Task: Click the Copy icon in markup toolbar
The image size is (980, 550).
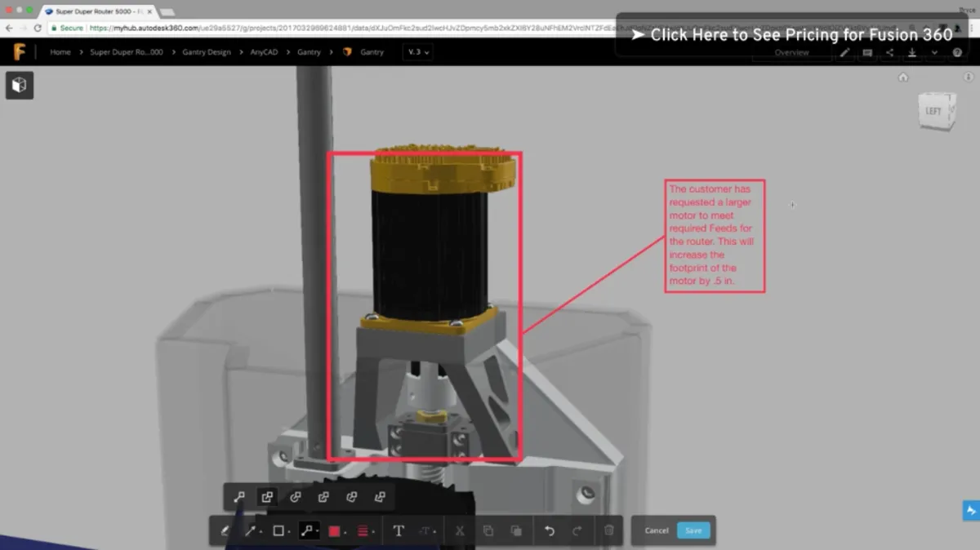Action: [x=488, y=530]
